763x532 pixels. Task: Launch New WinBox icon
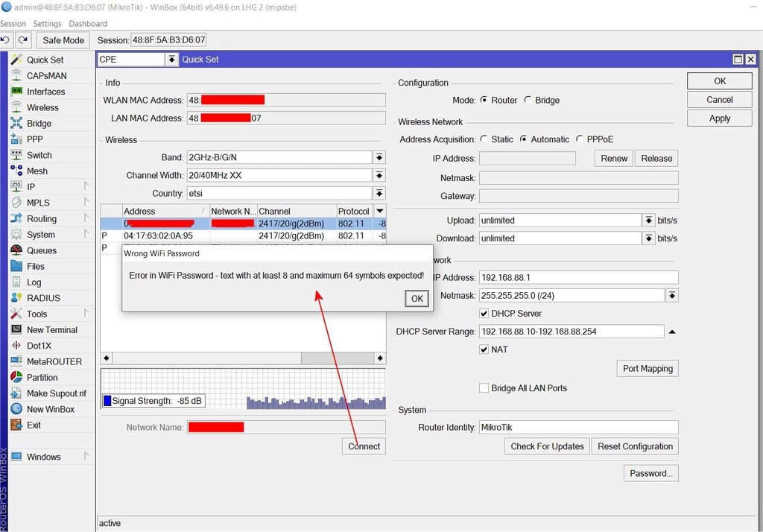click(16, 409)
